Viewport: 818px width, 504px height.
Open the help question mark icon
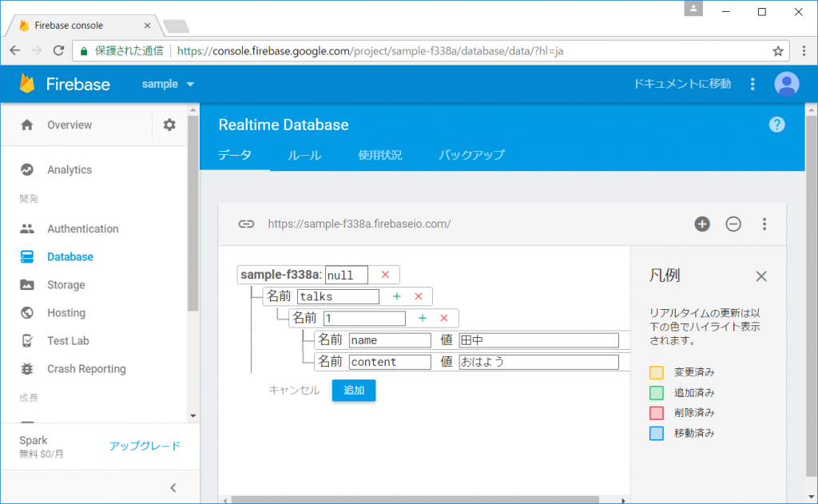(x=777, y=124)
